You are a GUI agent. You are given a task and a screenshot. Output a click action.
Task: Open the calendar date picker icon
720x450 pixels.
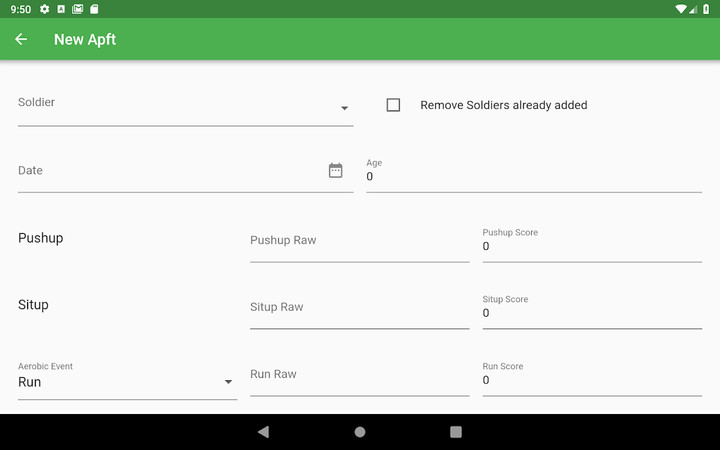[336, 171]
